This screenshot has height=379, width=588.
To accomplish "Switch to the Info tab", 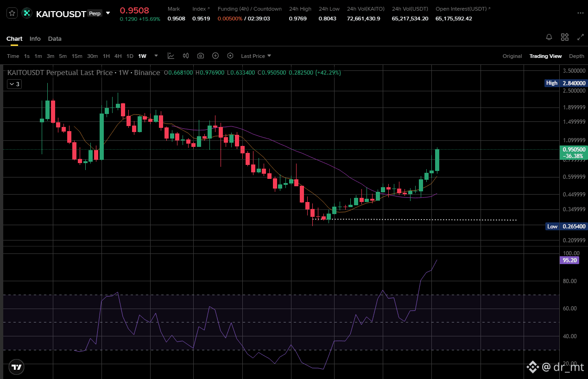I will click(x=35, y=38).
